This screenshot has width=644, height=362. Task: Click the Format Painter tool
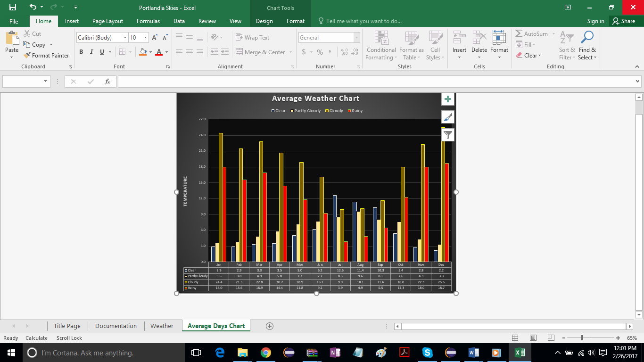pos(46,55)
